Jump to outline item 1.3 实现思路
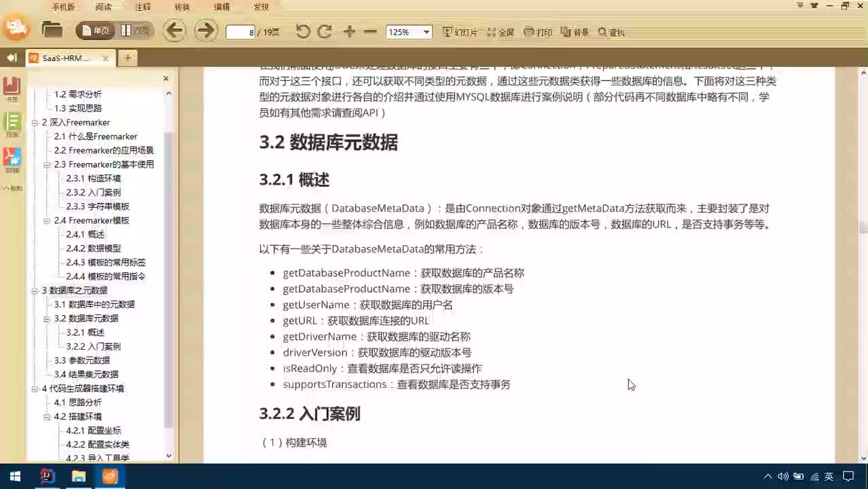Viewport: 868px width, 489px height. coord(77,109)
